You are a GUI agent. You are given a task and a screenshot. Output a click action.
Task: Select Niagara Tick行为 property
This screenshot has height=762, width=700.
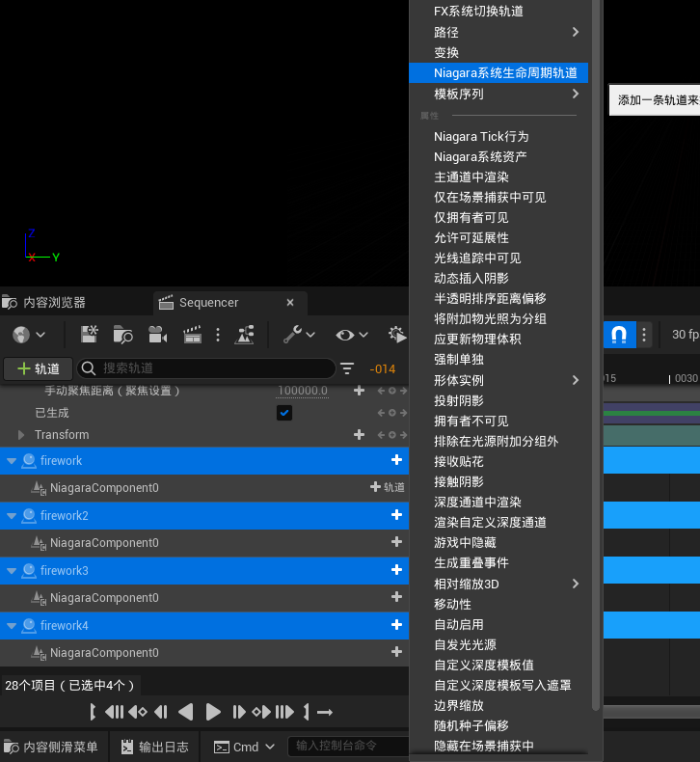pos(498,137)
